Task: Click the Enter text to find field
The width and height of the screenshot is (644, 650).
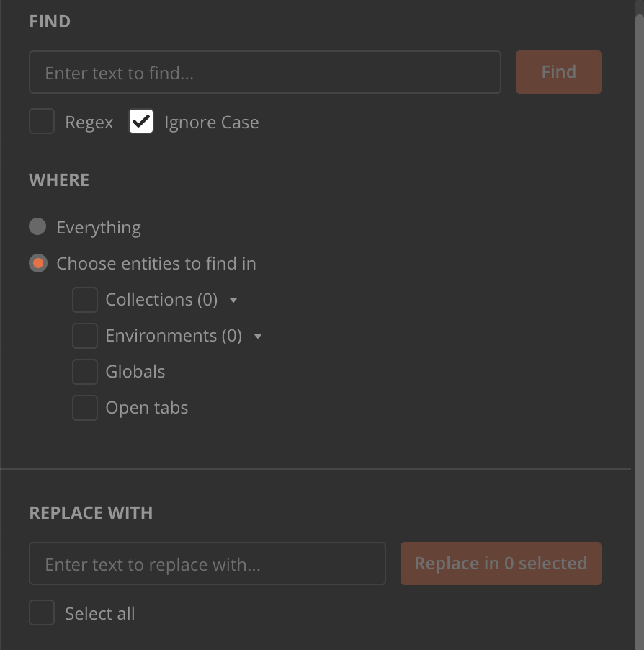Action: 264,71
